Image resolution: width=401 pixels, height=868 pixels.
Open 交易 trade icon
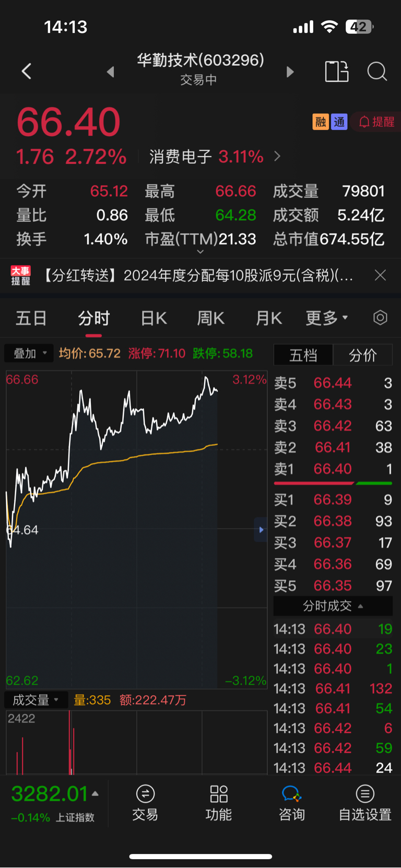[x=145, y=803]
